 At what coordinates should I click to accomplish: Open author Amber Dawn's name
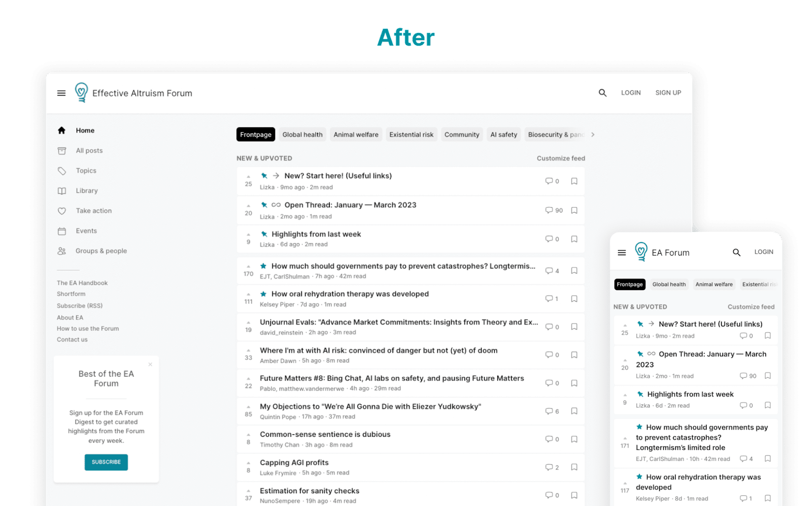[x=278, y=361]
